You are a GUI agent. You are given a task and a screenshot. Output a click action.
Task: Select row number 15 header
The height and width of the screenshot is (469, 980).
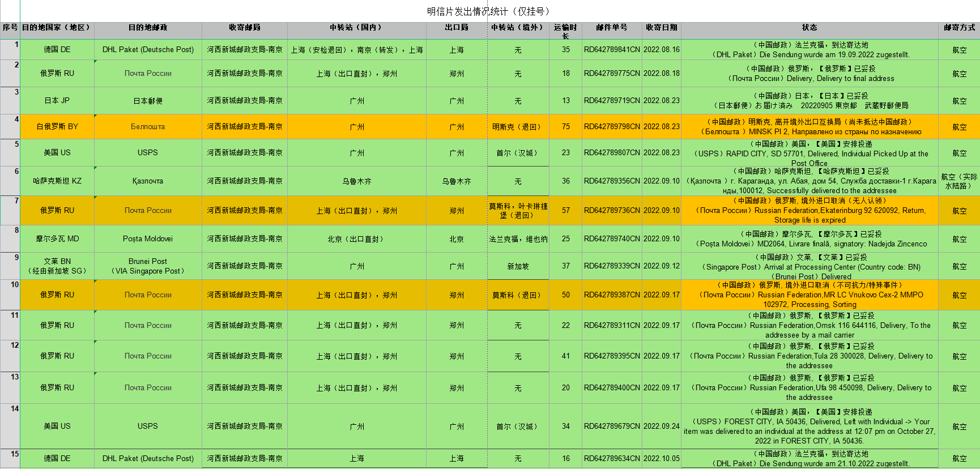coord(10,458)
